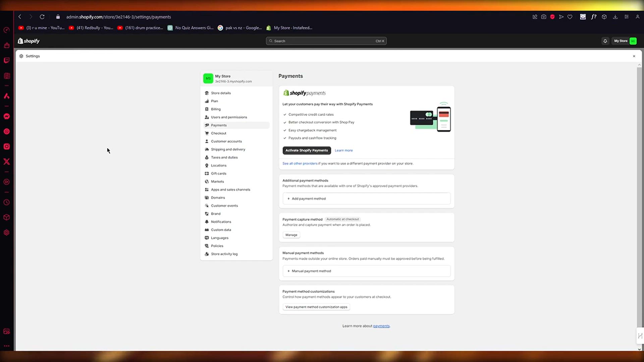Open the notifications bell icon
Image resolution: width=644 pixels, height=362 pixels.
tap(605, 41)
